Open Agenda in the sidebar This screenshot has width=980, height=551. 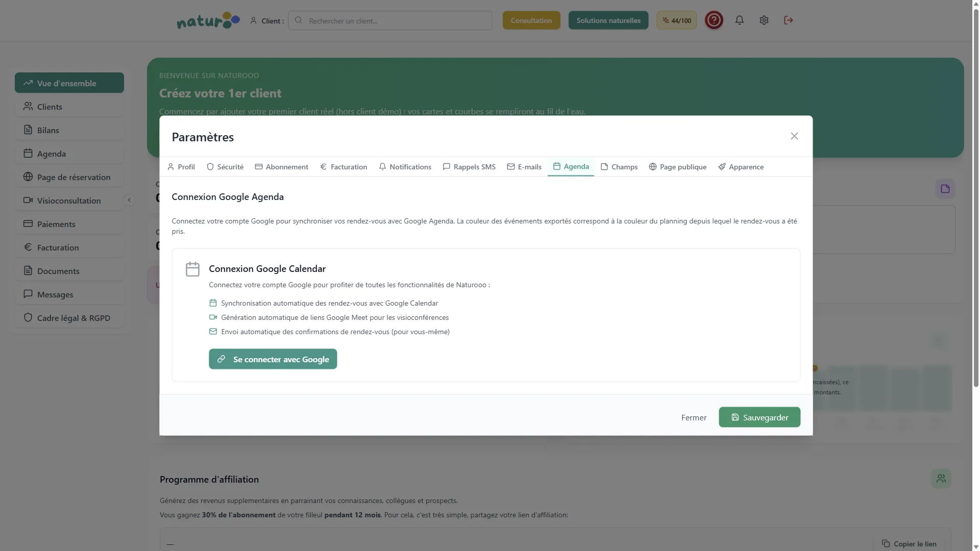click(69, 153)
